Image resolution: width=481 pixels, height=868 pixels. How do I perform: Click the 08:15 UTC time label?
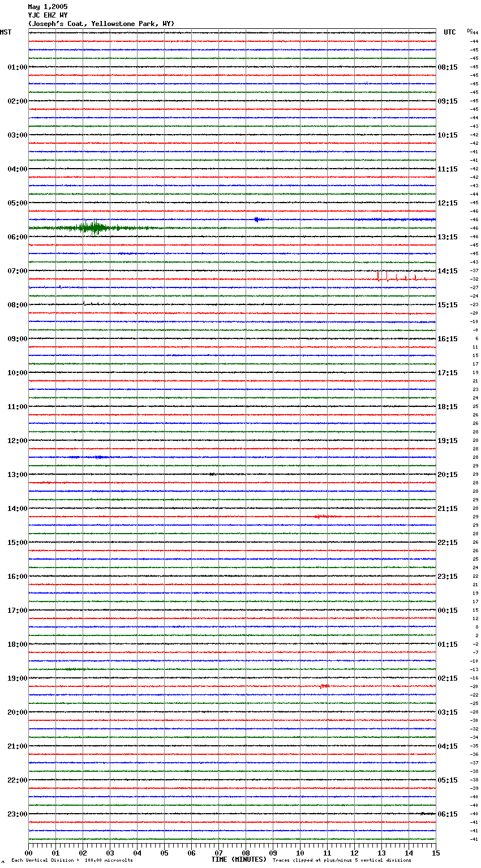coord(448,67)
